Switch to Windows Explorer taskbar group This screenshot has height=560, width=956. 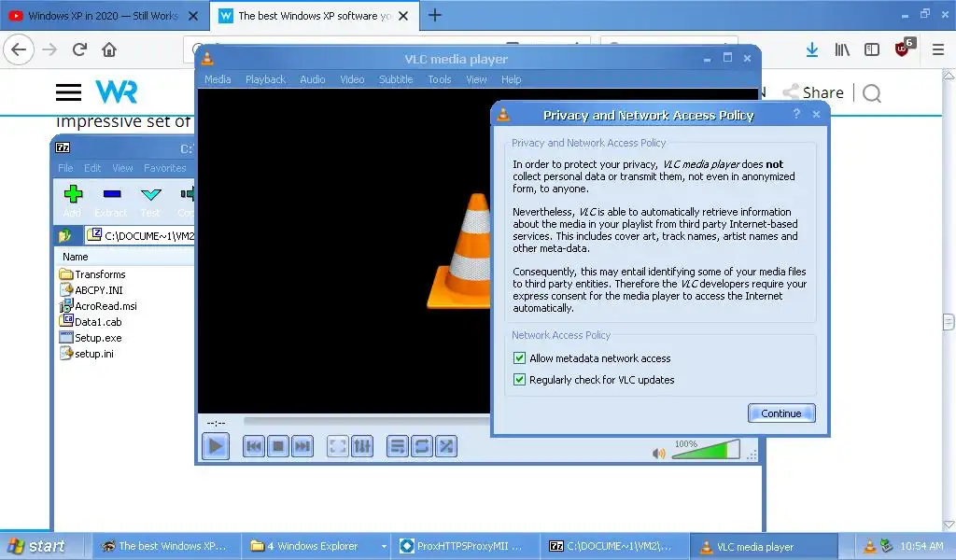(316, 546)
